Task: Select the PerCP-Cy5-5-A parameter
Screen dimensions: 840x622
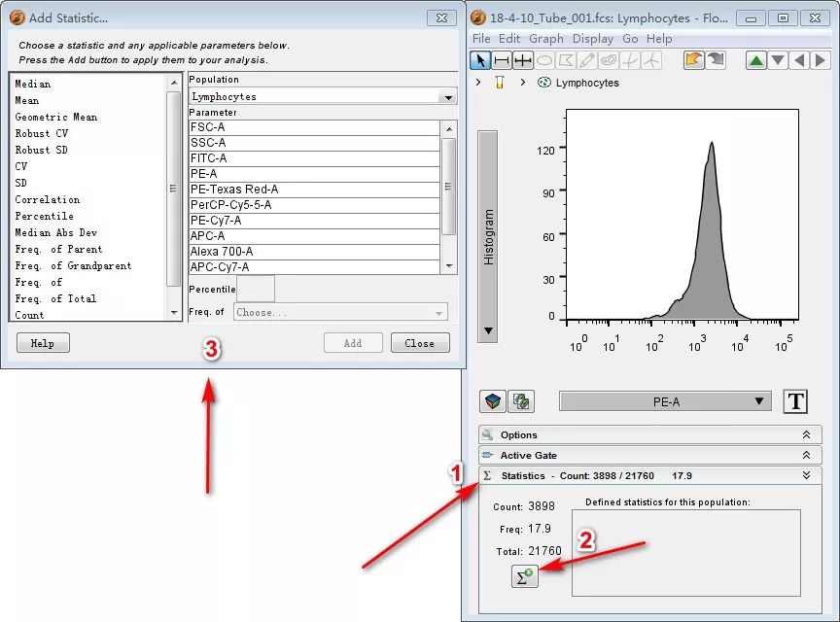Action: (x=314, y=205)
